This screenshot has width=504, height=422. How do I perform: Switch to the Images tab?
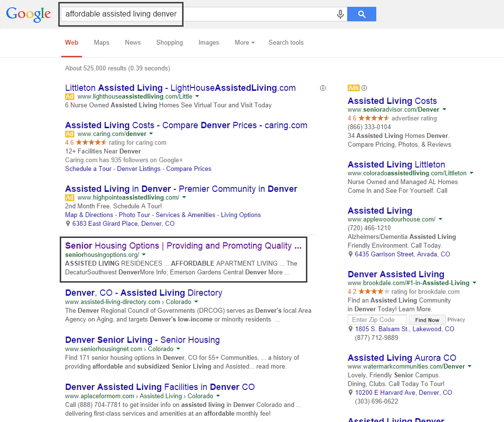[209, 42]
